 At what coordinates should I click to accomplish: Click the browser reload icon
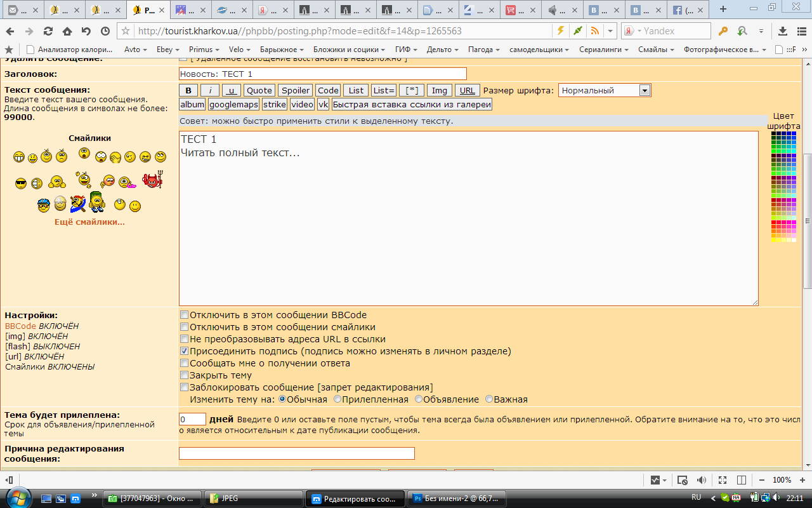click(48, 31)
